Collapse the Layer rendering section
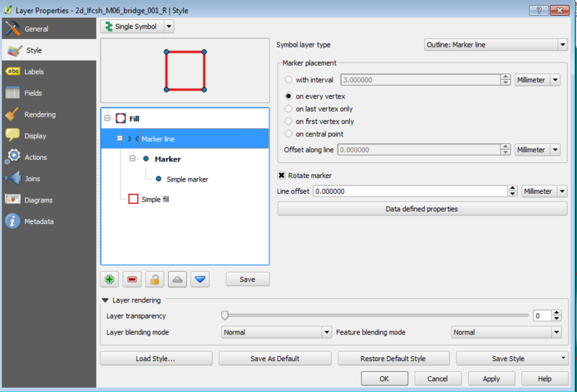This screenshot has height=392, width=577. (105, 300)
